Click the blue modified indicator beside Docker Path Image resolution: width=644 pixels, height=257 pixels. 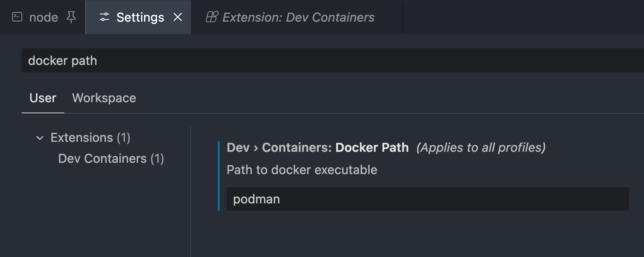(219, 176)
